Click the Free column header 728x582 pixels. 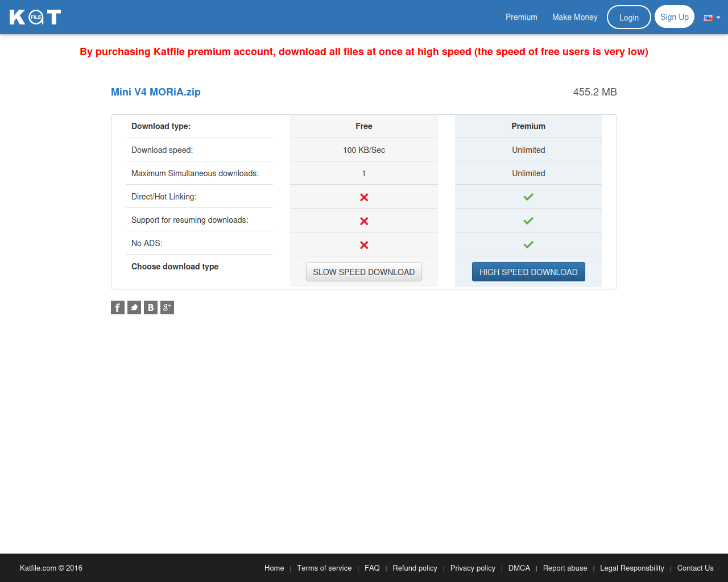coord(364,126)
